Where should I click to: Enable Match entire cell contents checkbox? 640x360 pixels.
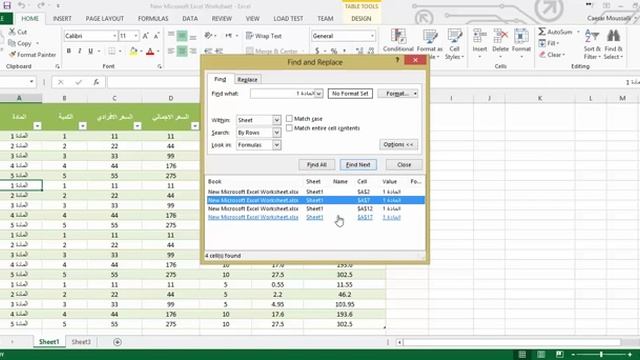289,128
